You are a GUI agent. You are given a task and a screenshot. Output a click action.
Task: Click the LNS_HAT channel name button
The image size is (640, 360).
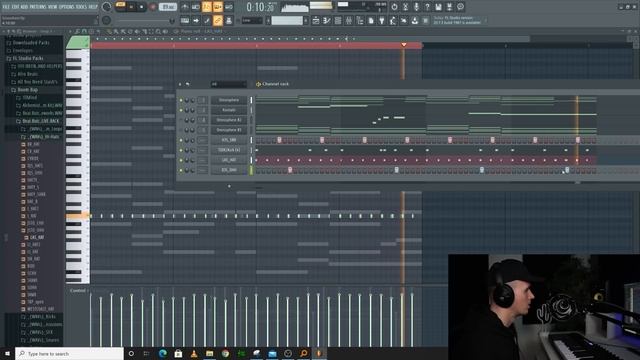coord(229,160)
